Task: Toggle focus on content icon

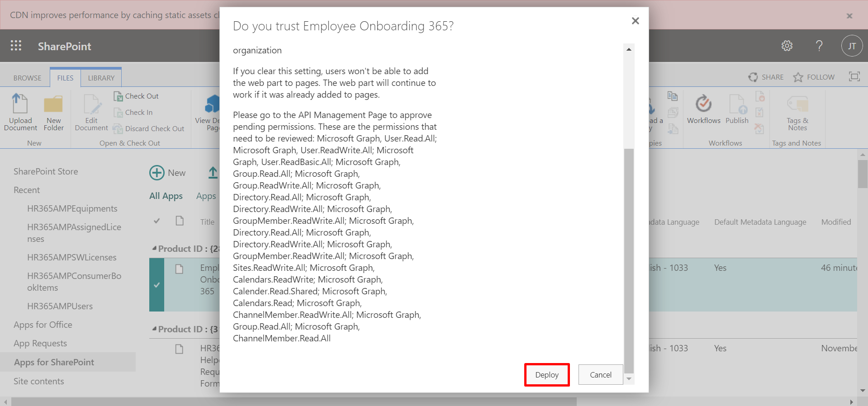Action: pos(854,76)
